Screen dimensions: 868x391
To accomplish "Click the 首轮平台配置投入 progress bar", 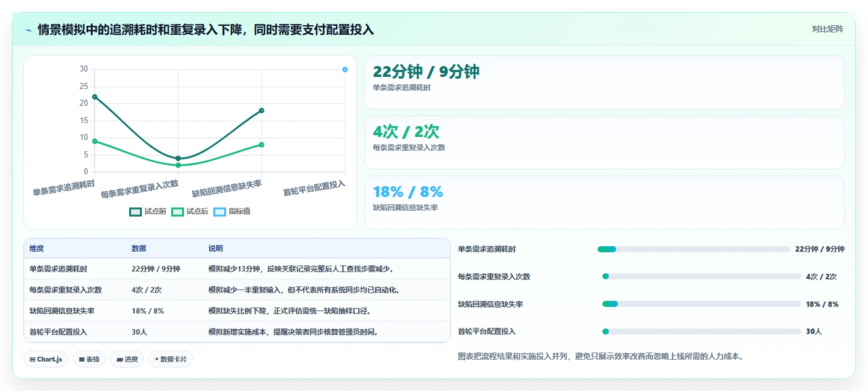I will [701, 332].
